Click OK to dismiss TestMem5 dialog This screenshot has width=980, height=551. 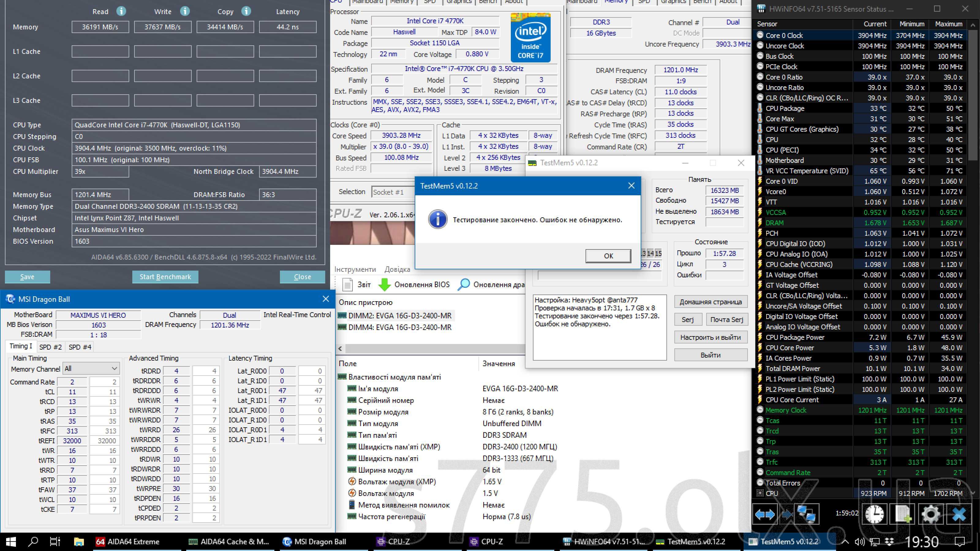[606, 256]
